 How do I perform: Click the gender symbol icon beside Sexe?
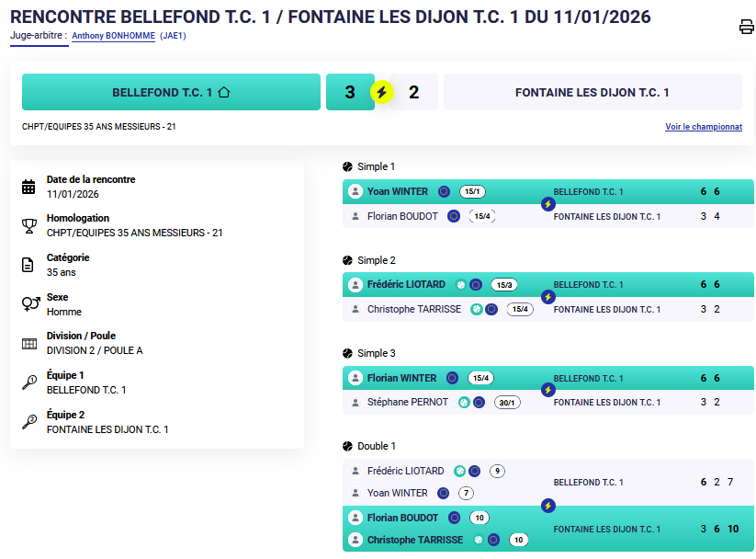point(29,304)
